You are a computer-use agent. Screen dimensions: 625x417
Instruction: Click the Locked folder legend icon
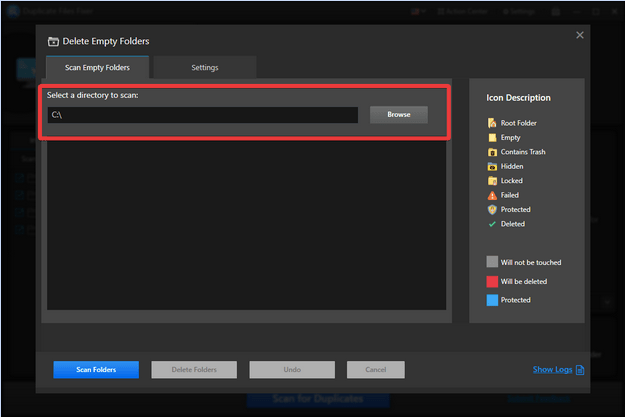pyautogui.click(x=492, y=181)
